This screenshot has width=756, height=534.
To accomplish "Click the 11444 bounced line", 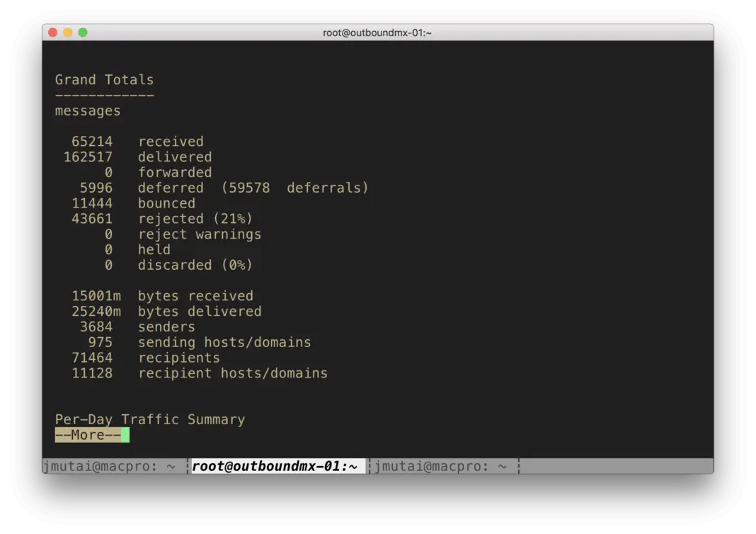I will click(134, 203).
